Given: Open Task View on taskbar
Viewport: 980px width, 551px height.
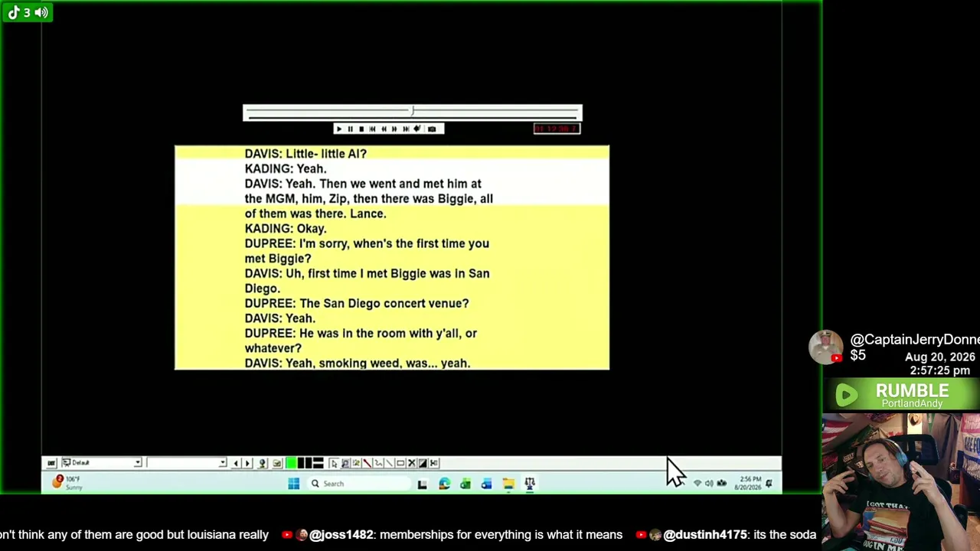Looking at the screenshot, I should tap(422, 484).
